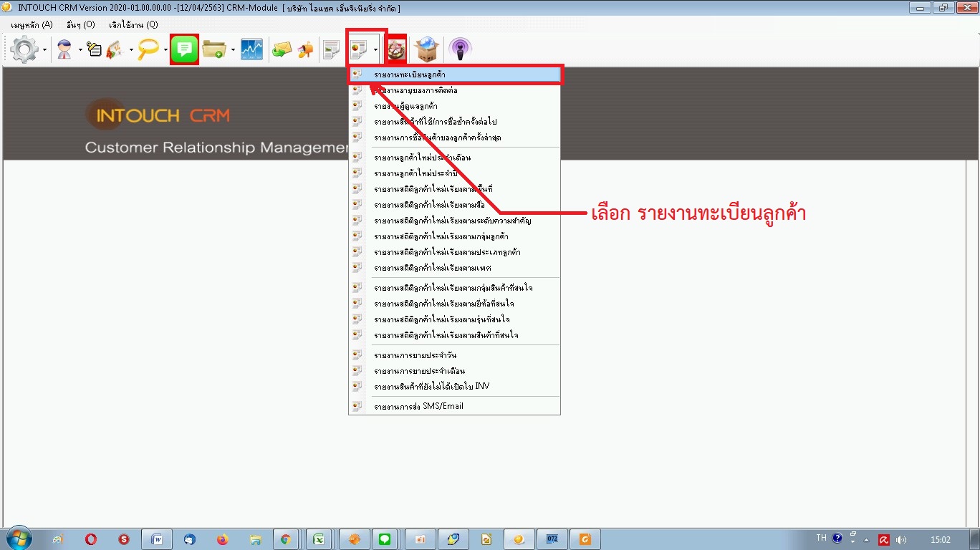Screen dimensions: 980x550
Task: Click the gear settings toolbar icon
Action: point(25,49)
